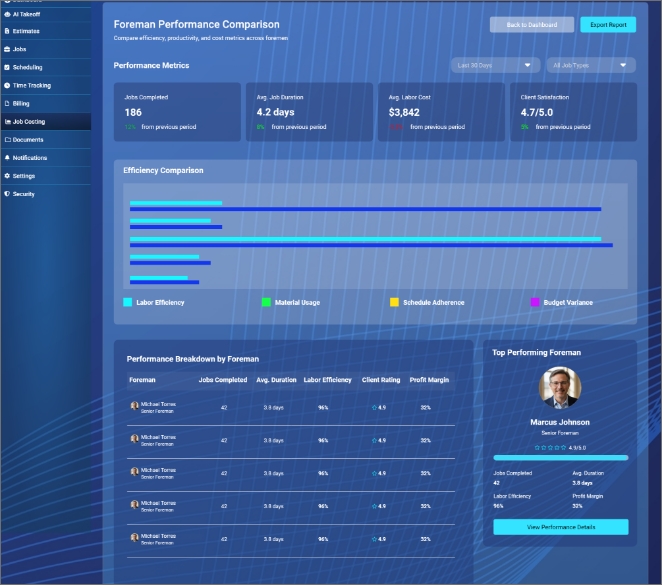Open AI Takeoff from the sidebar
Viewport: 662px width, 585px height.
pos(46,14)
